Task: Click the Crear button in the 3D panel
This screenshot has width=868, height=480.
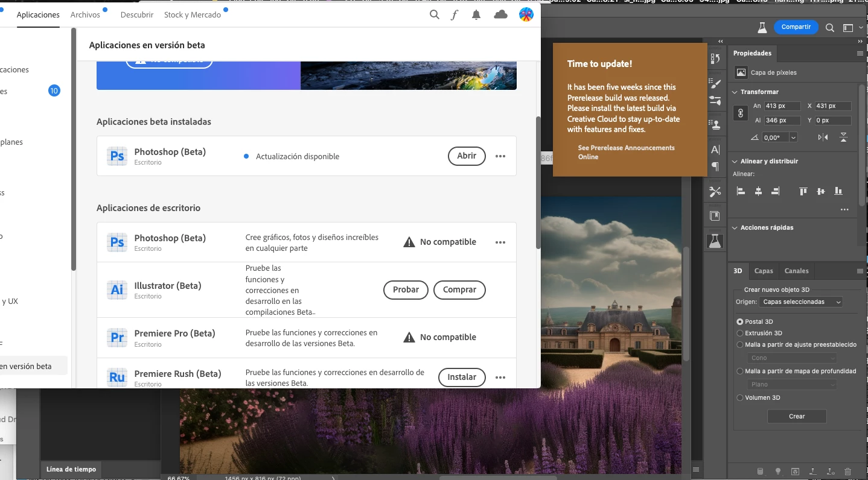Action: coord(797,417)
